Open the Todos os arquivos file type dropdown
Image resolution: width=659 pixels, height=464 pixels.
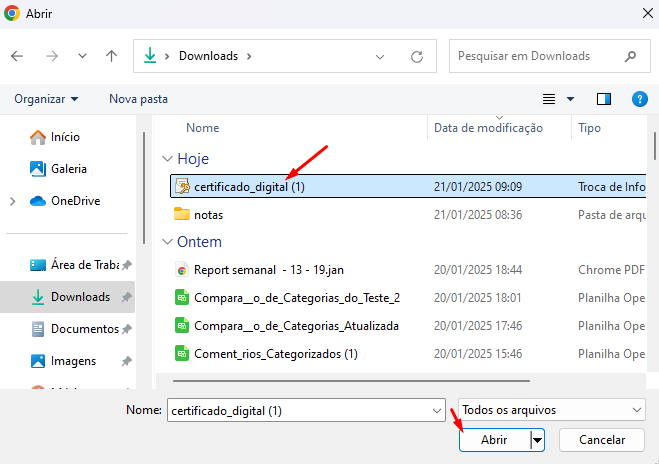point(551,410)
